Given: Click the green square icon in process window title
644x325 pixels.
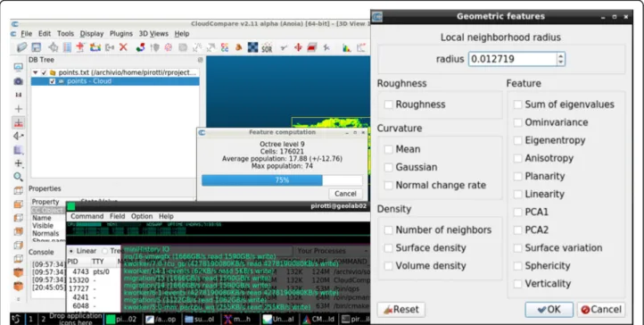Looking at the screenshot, I should pos(71,206).
